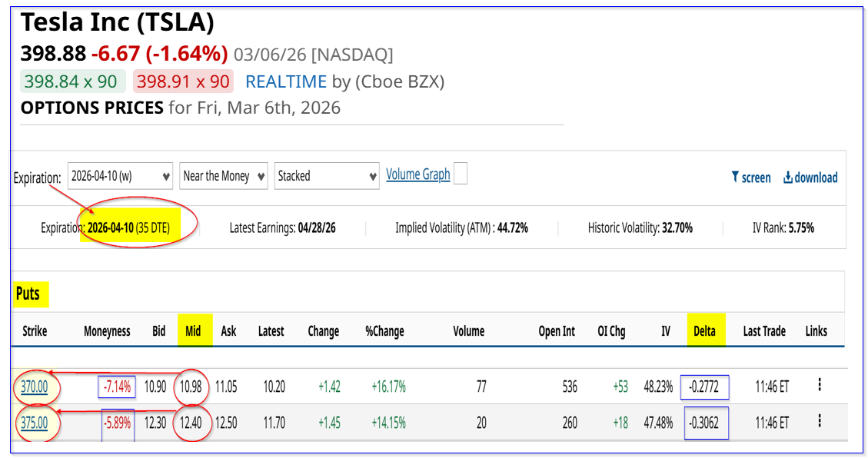The image size is (868, 458).
Task: Click the download arrow icon
Action: point(788,178)
